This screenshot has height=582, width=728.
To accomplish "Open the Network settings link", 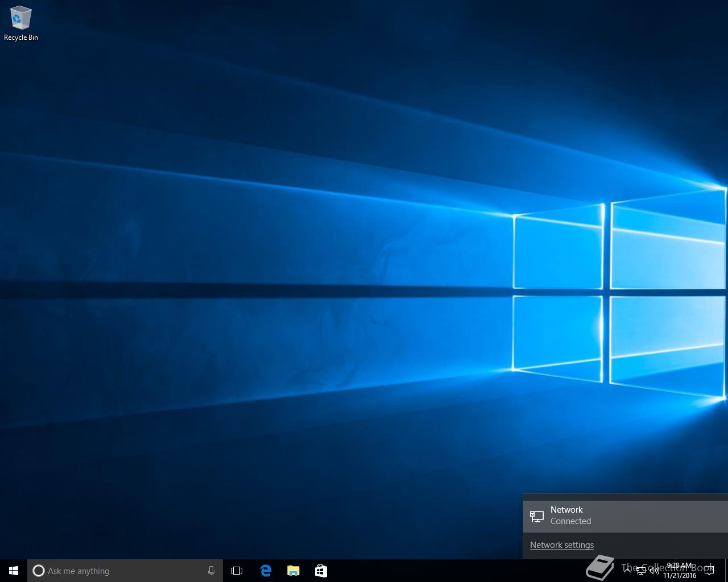I will [562, 545].
